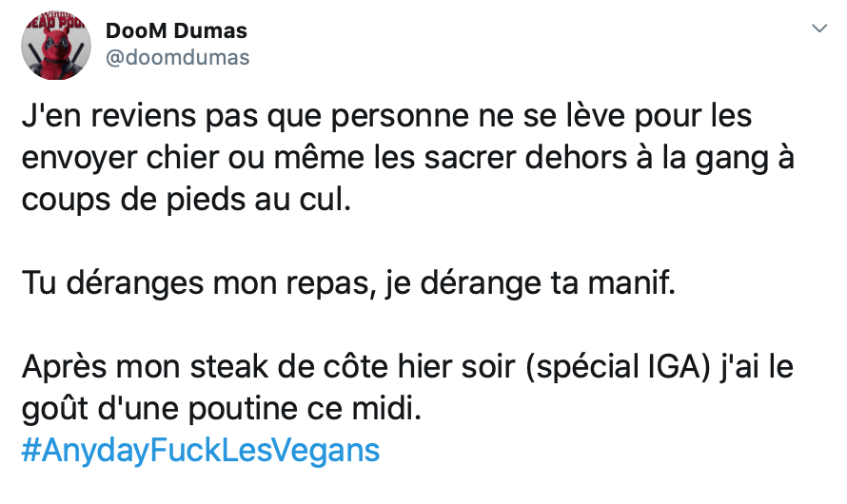Click the line "goût d'une poutine ce midi."

point(222,409)
